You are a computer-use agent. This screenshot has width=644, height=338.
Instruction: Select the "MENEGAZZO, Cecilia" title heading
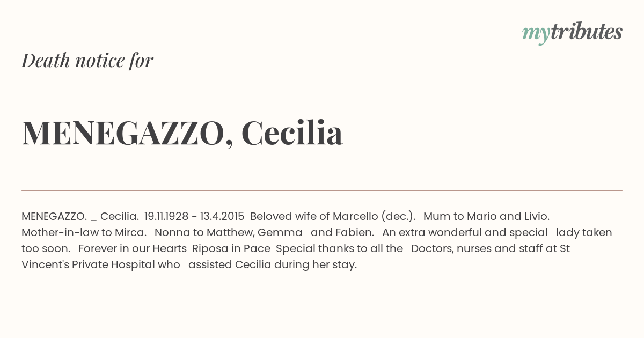pyautogui.click(x=182, y=133)
